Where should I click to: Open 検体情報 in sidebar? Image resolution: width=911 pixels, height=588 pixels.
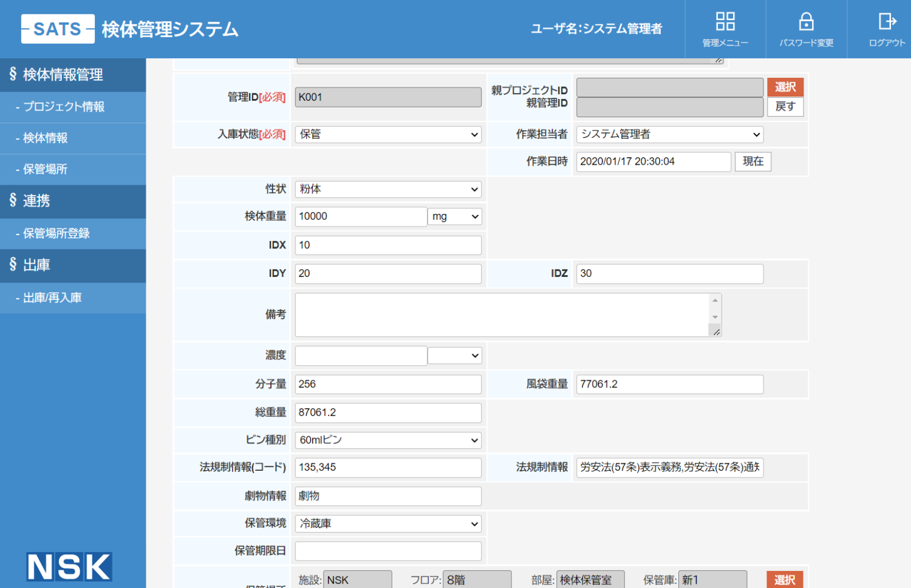tap(73, 138)
